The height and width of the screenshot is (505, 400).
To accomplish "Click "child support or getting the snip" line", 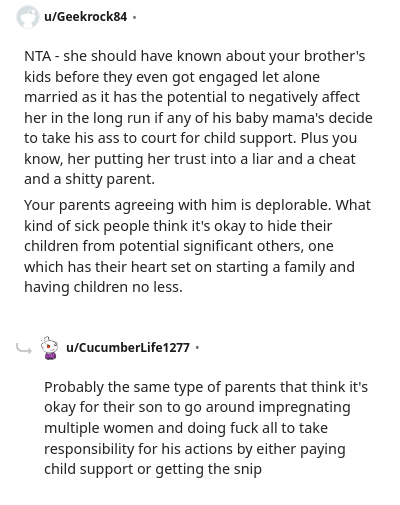I will point(153,469).
